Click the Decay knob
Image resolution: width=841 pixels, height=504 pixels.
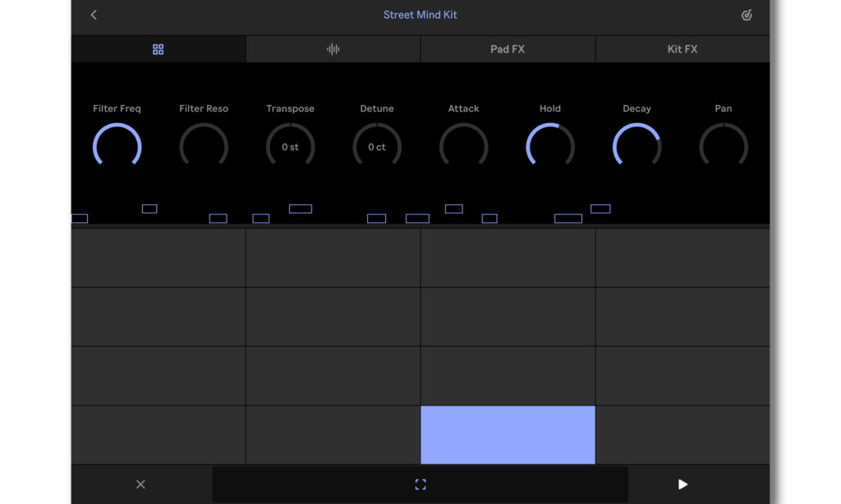point(636,145)
